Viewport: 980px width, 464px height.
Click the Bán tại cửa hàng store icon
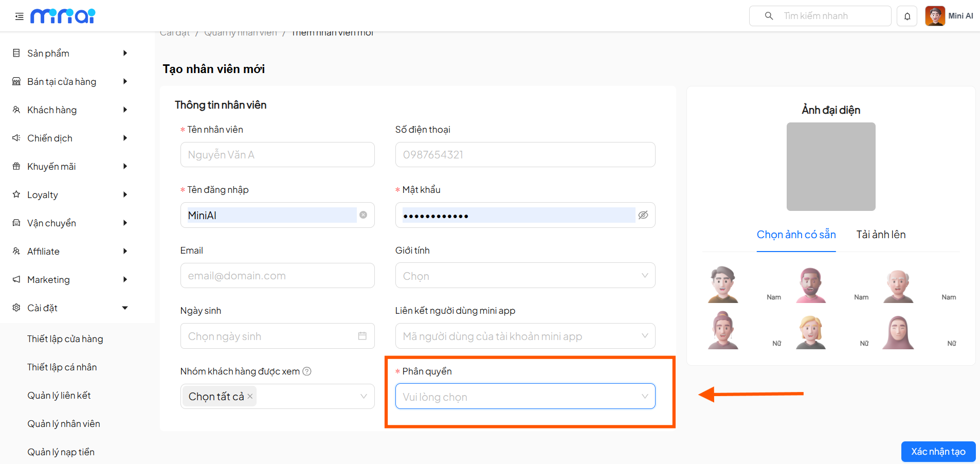[x=16, y=81]
